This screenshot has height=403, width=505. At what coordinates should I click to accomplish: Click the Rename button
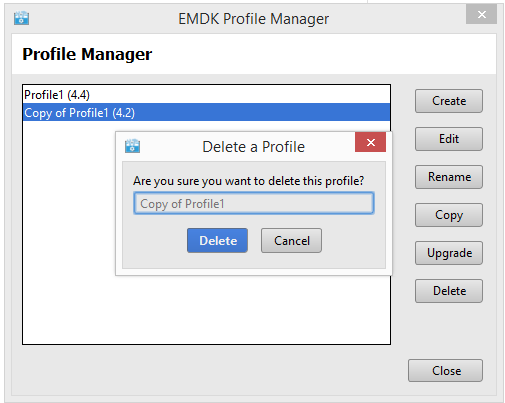pos(449,177)
